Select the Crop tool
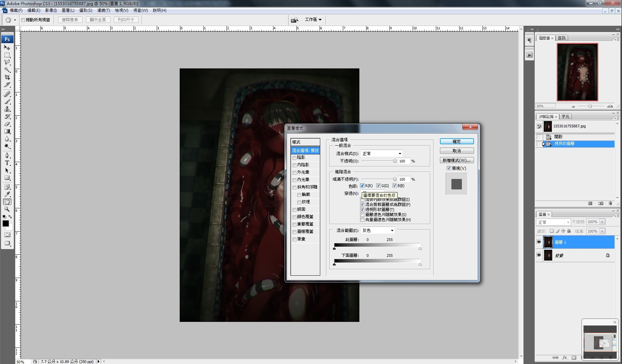This screenshot has height=364, width=622. [7, 77]
